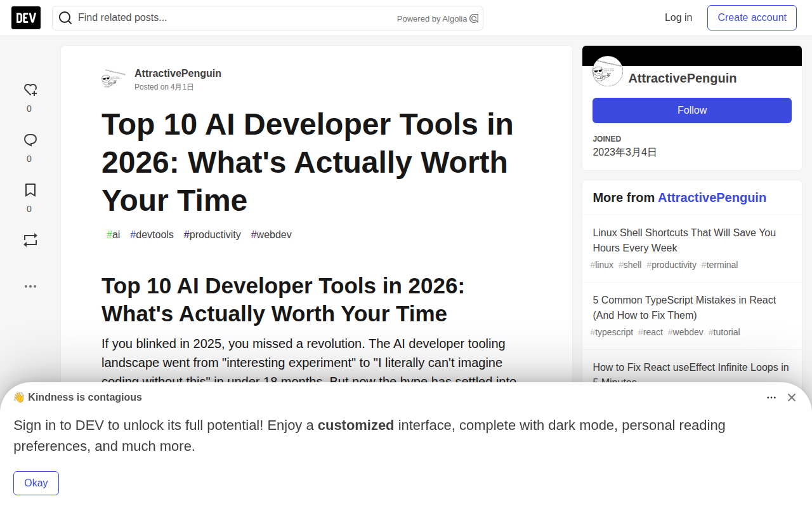This screenshot has width=812, height=508.
Task: Click the #shell tag in sidebar
Action: click(x=630, y=265)
